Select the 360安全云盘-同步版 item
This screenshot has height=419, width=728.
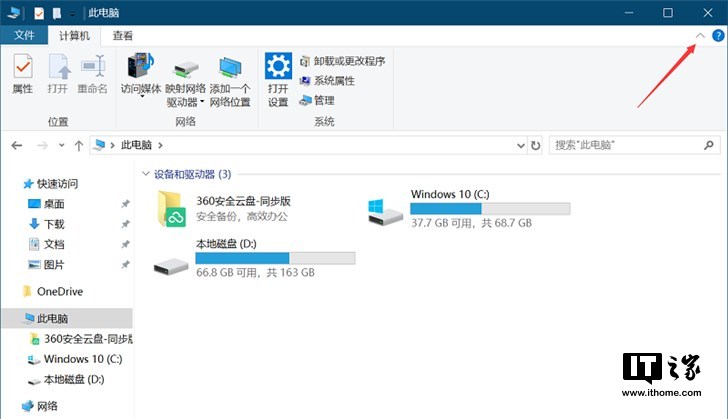coord(225,209)
